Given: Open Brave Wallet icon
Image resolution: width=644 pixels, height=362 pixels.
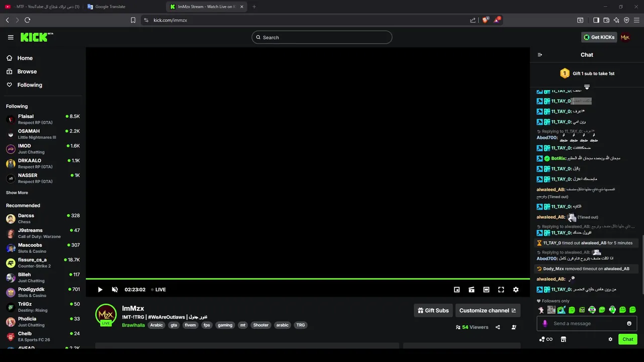Looking at the screenshot, I should click(606, 20).
